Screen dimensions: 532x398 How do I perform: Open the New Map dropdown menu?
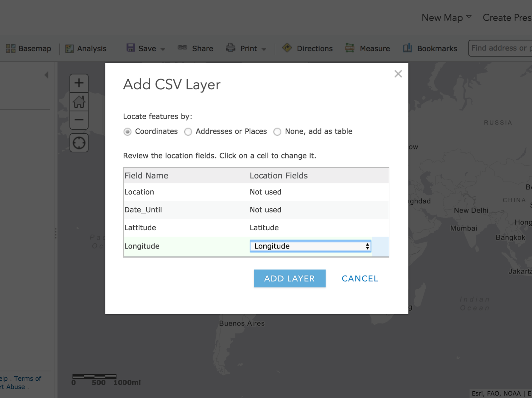pyautogui.click(x=447, y=18)
